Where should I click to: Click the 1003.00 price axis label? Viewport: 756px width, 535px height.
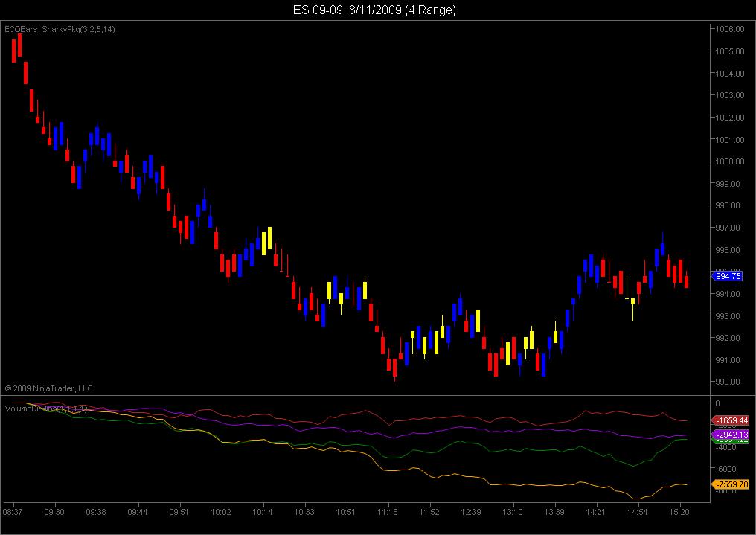point(730,95)
